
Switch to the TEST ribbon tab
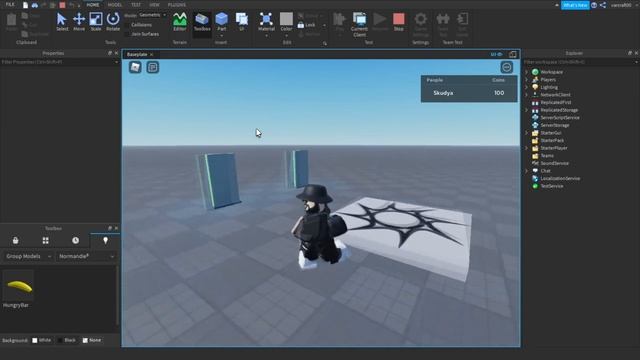click(x=136, y=4)
